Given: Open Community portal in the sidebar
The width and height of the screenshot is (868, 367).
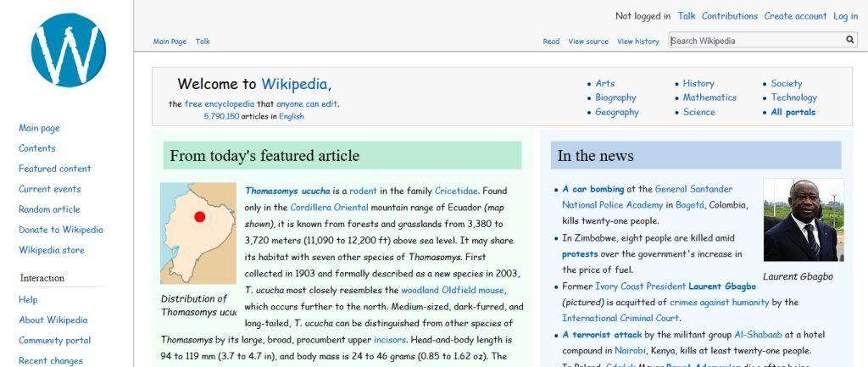Looking at the screenshot, I should click(55, 341).
